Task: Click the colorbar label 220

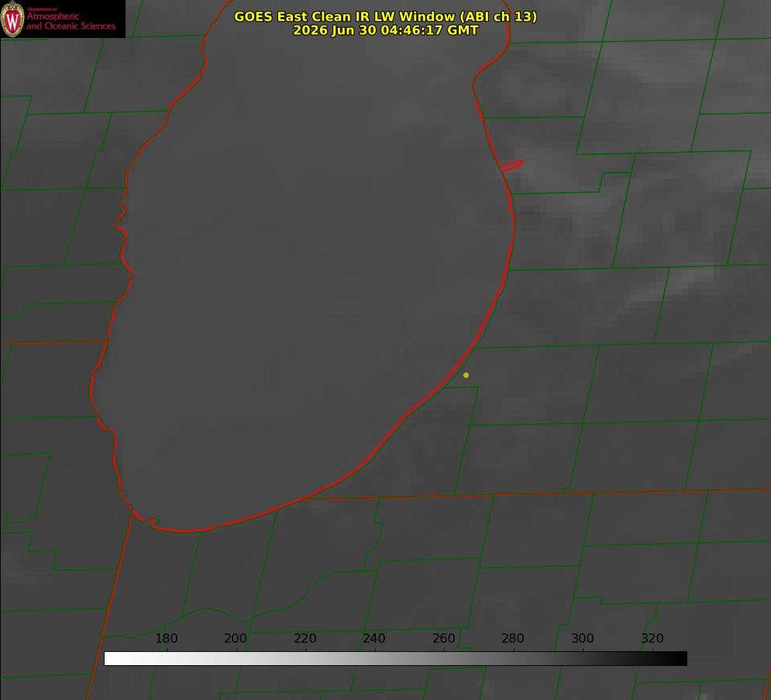Action: point(305,638)
